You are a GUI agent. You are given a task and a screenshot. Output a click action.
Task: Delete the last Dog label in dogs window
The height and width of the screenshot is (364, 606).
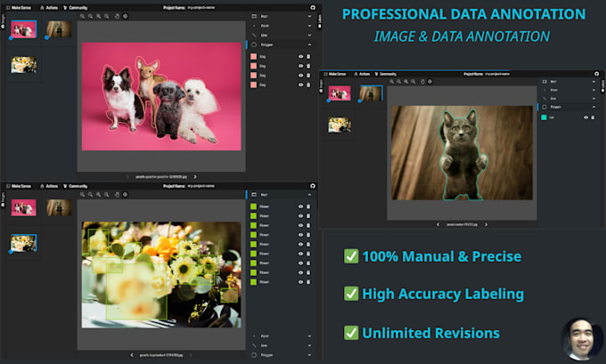(x=308, y=85)
